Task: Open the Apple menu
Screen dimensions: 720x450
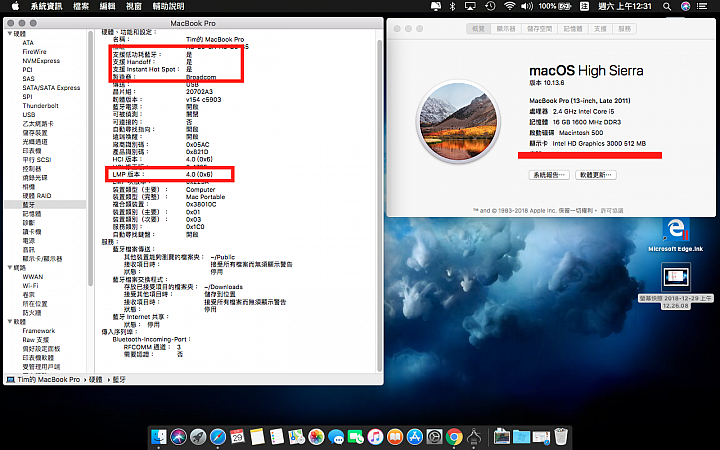Action: click(15, 6)
